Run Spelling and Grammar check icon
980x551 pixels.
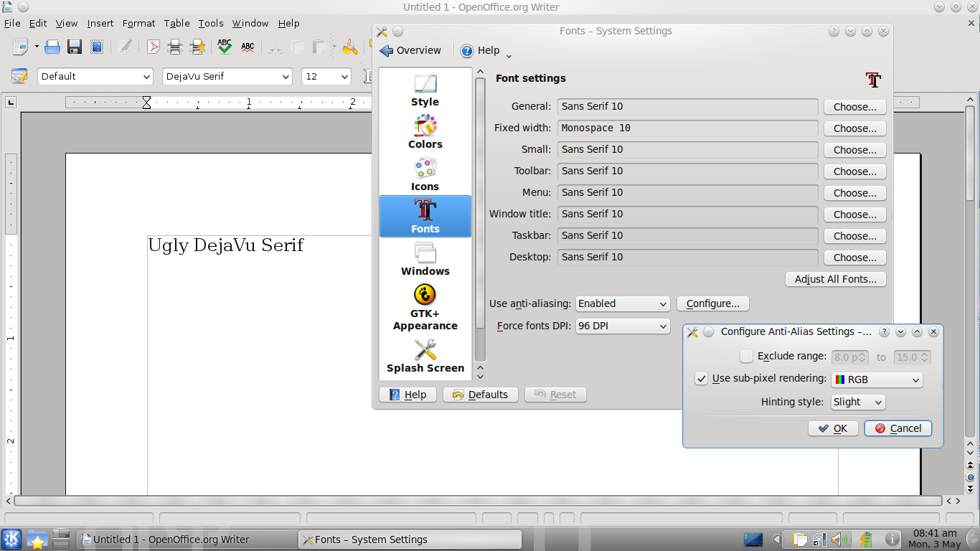[225, 47]
